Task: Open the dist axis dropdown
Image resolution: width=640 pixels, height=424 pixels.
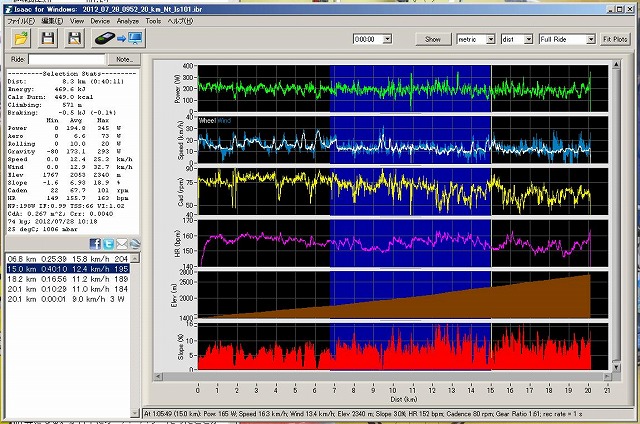Action: click(527, 39)
